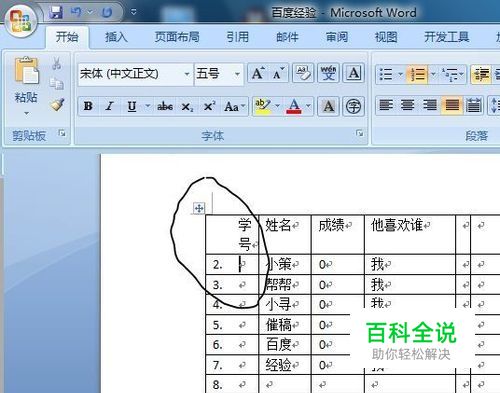This screenshot has width=500, height=393.
Task: Shrink the font size with the small A button
Action: pos(278,73)
